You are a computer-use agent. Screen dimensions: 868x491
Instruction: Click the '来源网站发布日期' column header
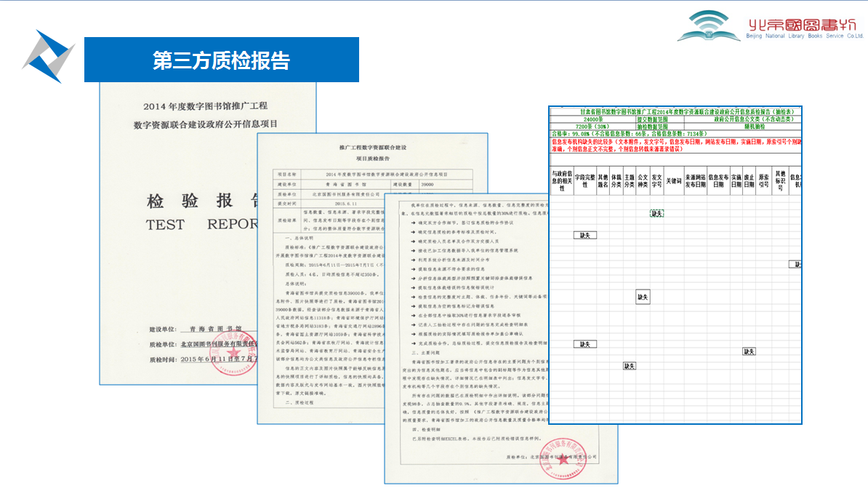pyautogui.click(x=695, y=180)
